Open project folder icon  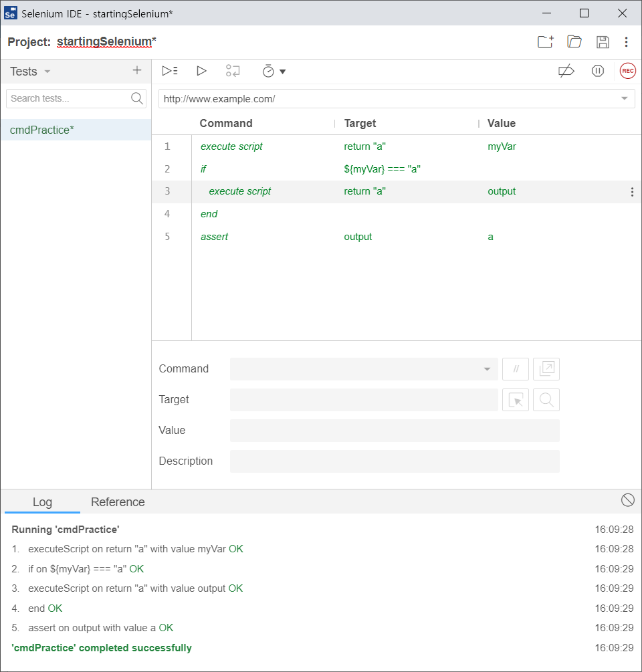(574, 41)
